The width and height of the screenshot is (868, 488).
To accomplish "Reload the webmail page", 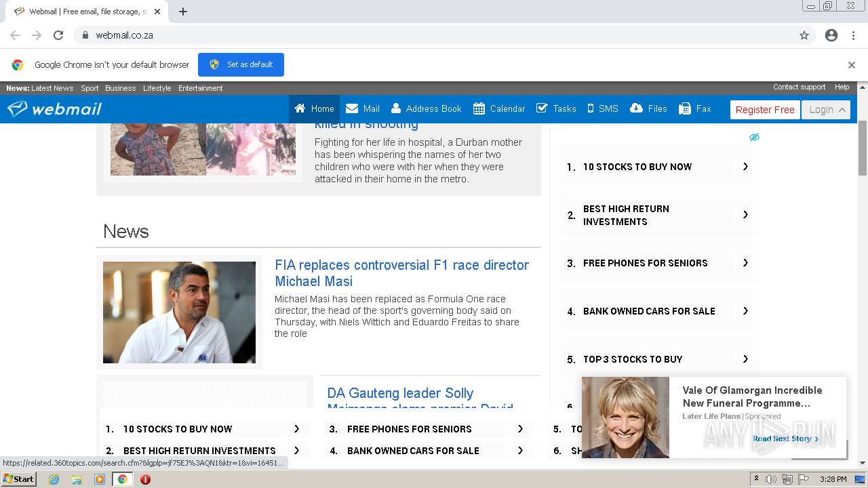I will point(58,35).
